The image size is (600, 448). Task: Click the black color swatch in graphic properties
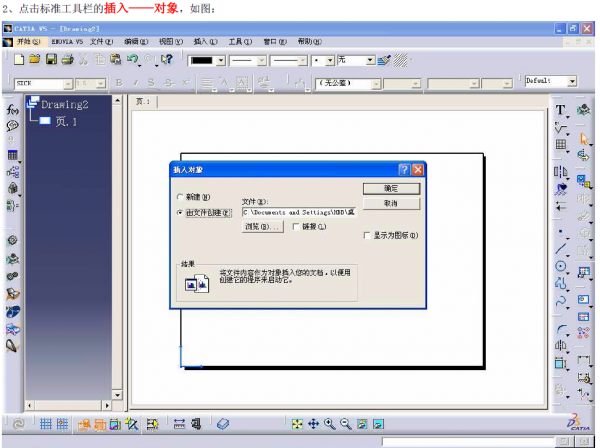point(202,60)
